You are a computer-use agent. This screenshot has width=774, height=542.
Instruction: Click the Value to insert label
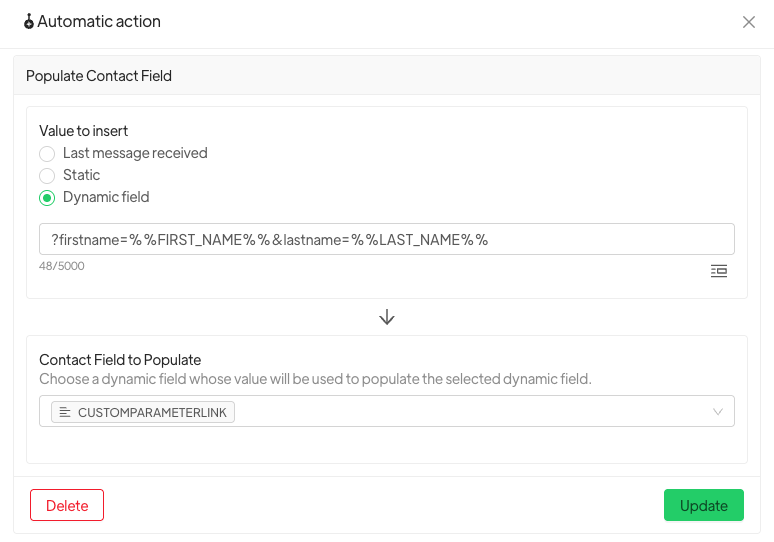click(x=83, y=131)
